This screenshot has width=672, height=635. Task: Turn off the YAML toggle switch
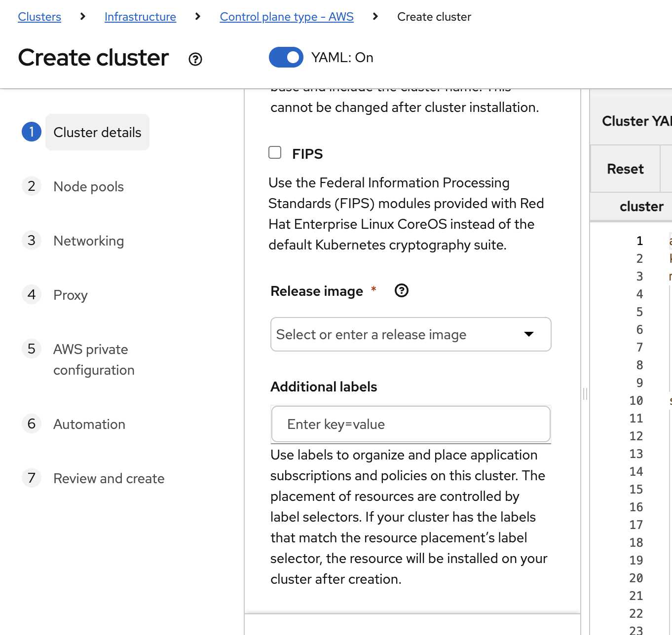click(x=286, y=57)
